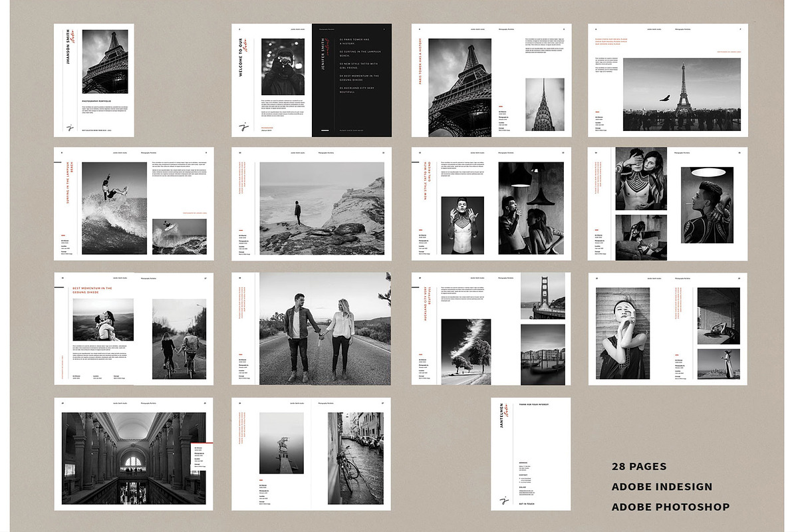This screenshot has width=798, height=532.
Task: Click the '28 PAGES' label
Action: click(x=639, y=467)
